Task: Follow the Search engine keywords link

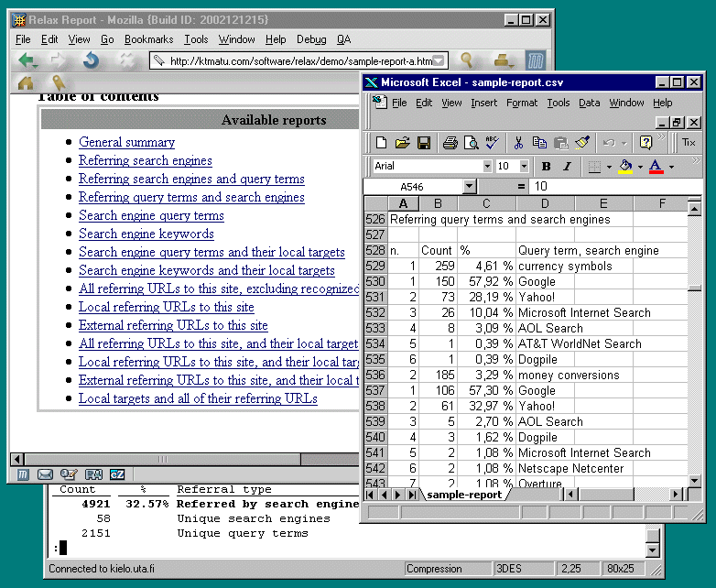Action: click(146, 234)
